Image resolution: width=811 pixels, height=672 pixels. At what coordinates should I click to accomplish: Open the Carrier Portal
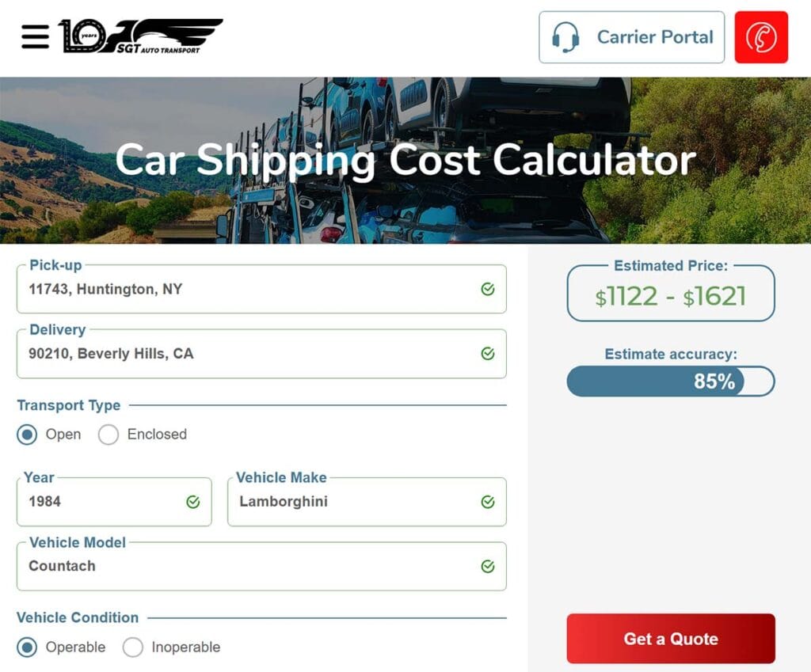631,36
